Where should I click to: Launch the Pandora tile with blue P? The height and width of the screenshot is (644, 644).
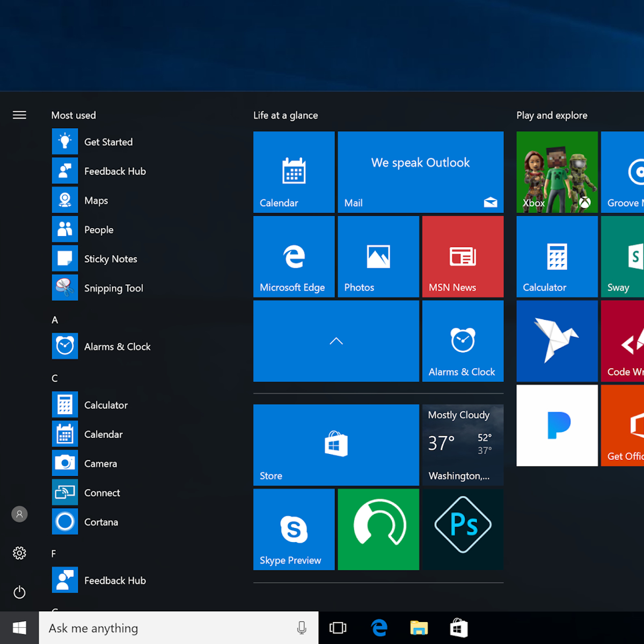click(x=557, y=426)
